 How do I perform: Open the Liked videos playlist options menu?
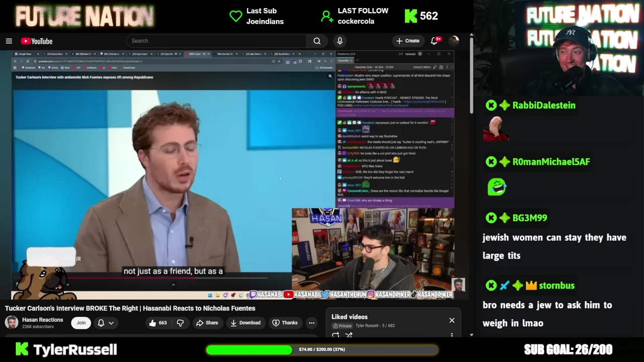tap(452, 335)
